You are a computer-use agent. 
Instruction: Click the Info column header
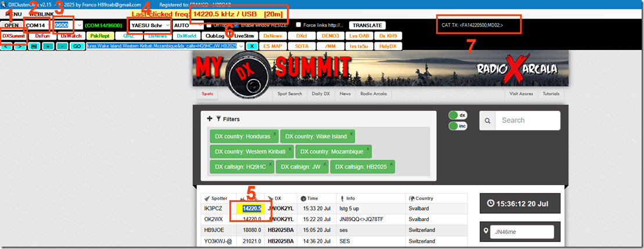(371, 198)
